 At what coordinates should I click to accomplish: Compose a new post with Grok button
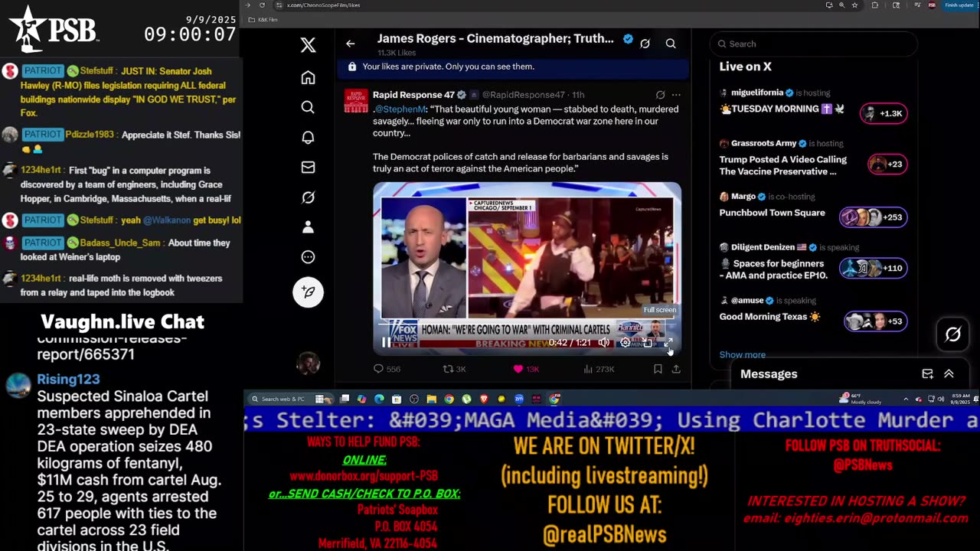(308, 292)
